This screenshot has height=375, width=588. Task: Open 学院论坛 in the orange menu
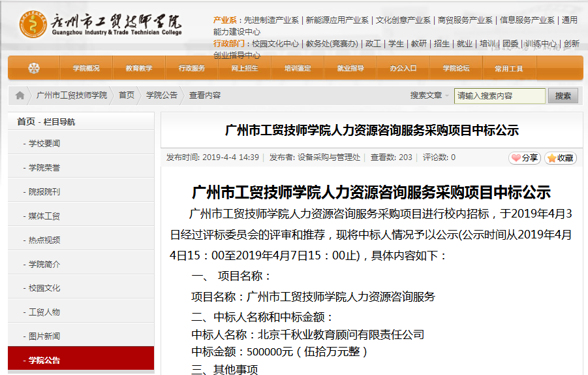tap(456, 68)
